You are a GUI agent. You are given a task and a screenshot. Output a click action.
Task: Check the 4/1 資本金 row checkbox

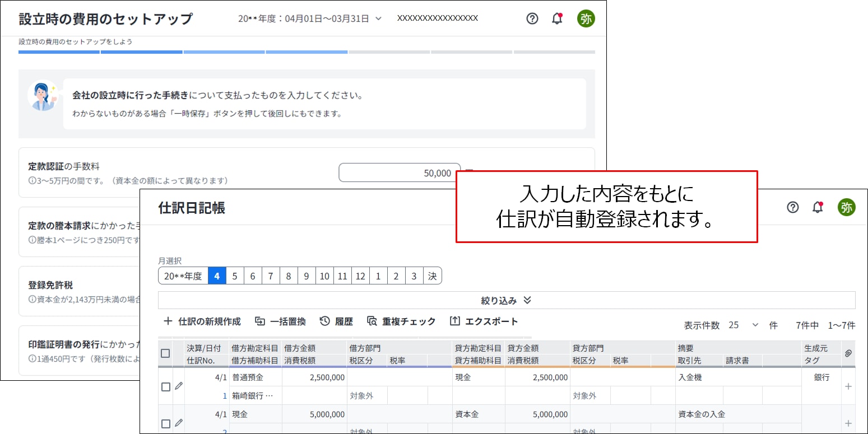165,424
